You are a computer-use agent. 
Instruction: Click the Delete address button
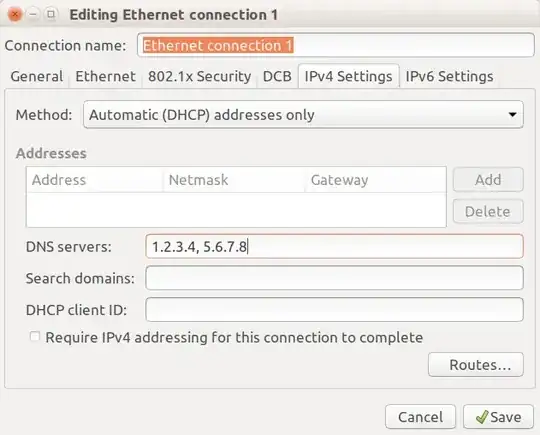coord(488,211)
